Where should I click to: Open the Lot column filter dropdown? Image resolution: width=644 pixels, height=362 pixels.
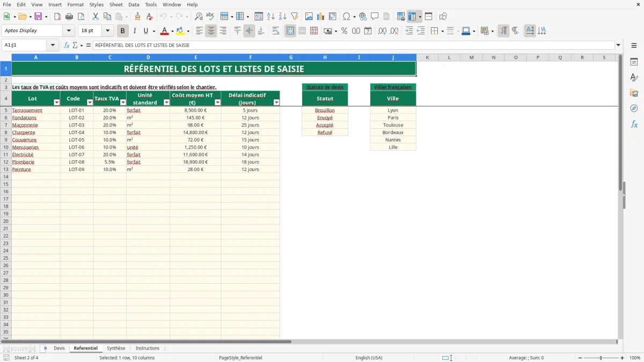(x=57, y=102)
